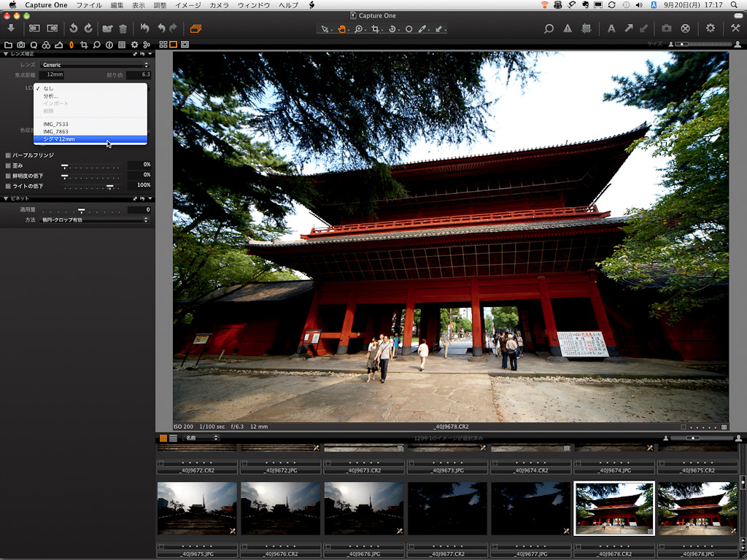
Task: Toggle the exposure warning triangle icon
Action: pyautogui.click(x=568, y=28)
